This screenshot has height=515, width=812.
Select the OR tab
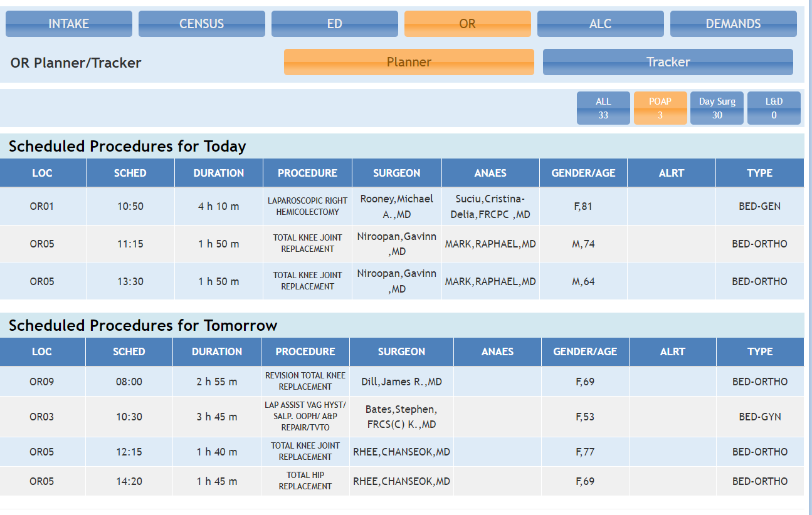click(x=468, y=24)
